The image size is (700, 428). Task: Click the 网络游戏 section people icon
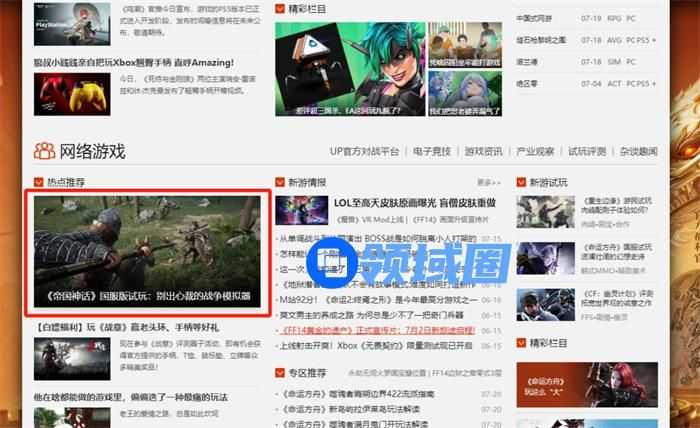click(45, 151)
